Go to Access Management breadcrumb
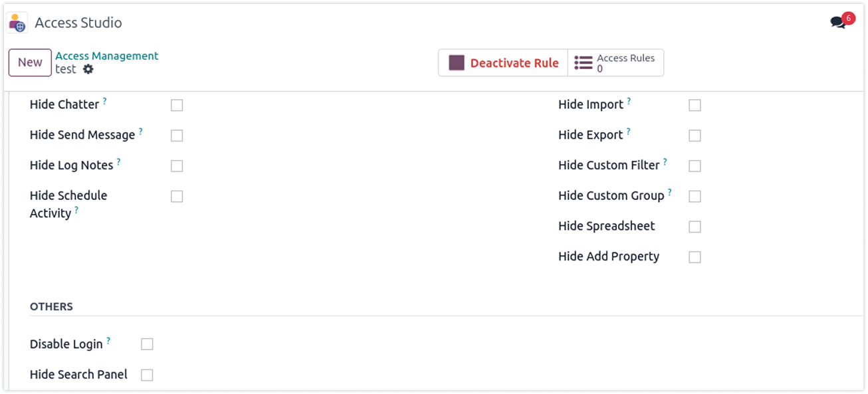Viewport: 868px width, 394px height. pos(107,56)
